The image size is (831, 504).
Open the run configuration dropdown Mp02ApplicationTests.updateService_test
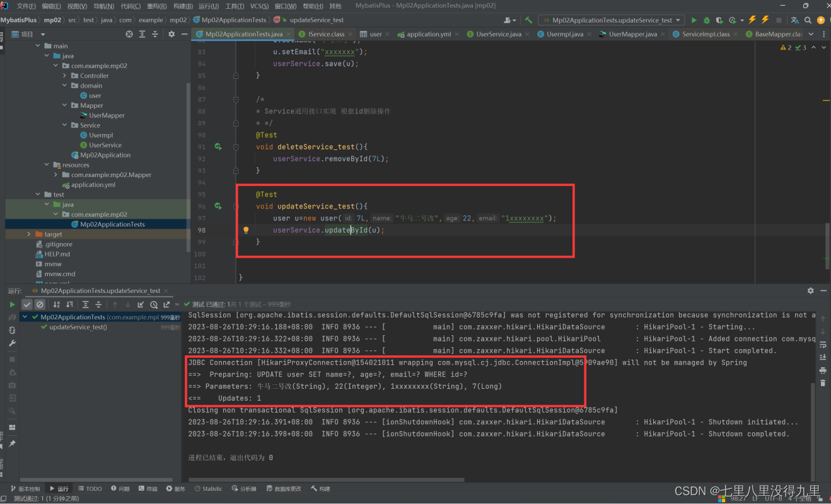(611, 20)
